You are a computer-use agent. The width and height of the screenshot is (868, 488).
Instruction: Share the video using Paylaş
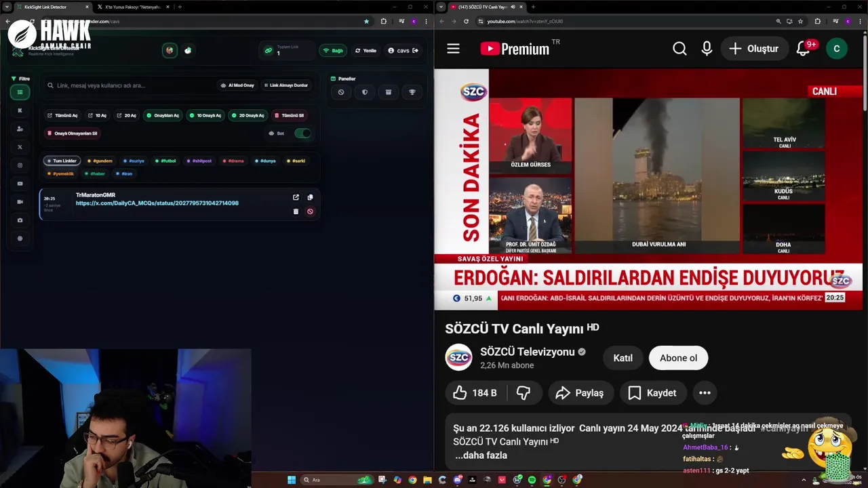(580, 392)
